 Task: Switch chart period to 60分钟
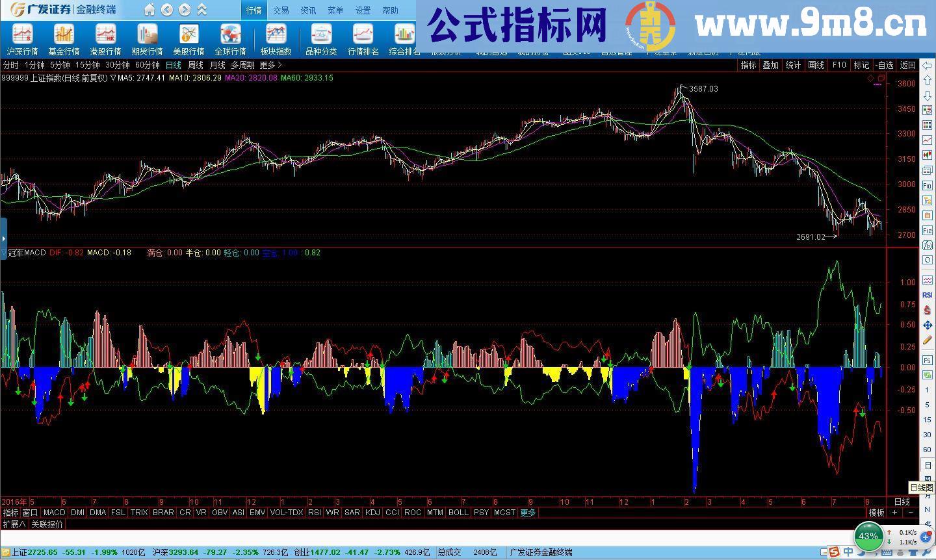(148, 65)
